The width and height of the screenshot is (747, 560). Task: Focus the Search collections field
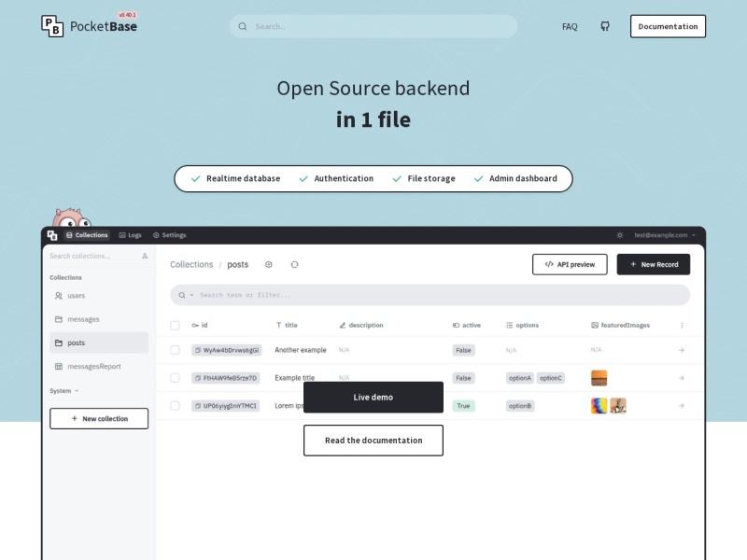93,256
